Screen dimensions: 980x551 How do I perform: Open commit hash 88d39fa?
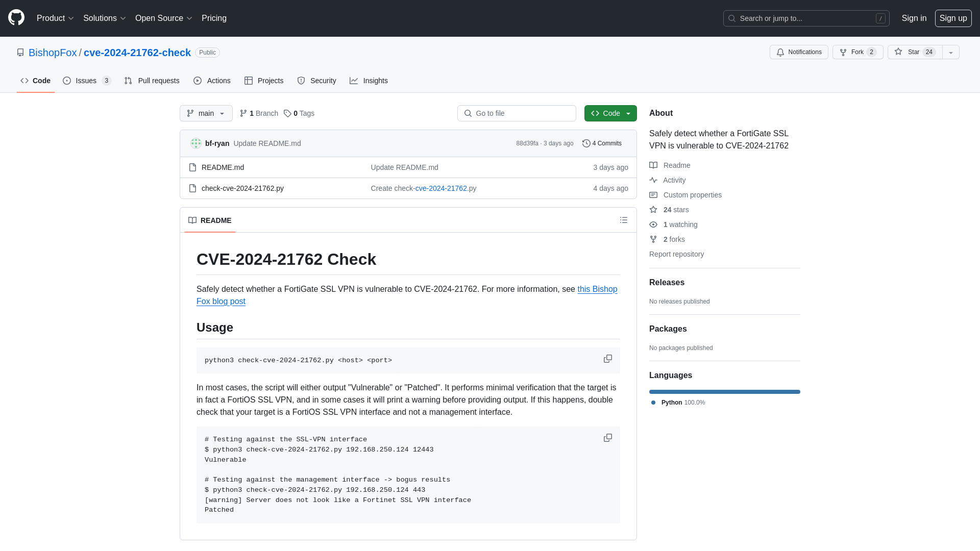coord(527,143)
